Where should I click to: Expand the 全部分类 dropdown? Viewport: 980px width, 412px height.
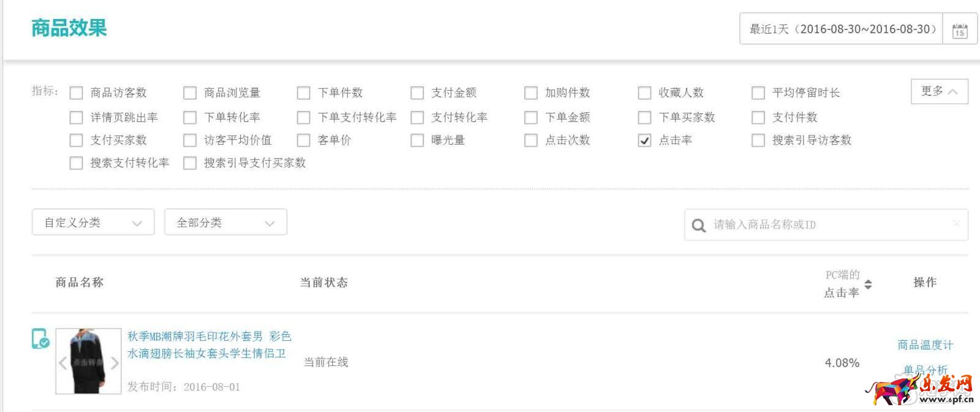point(225,223)
